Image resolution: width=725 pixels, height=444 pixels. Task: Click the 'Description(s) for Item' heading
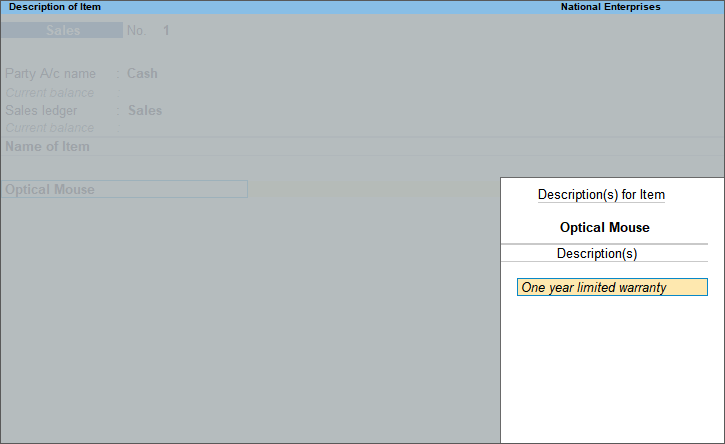(x=601, y=195)
